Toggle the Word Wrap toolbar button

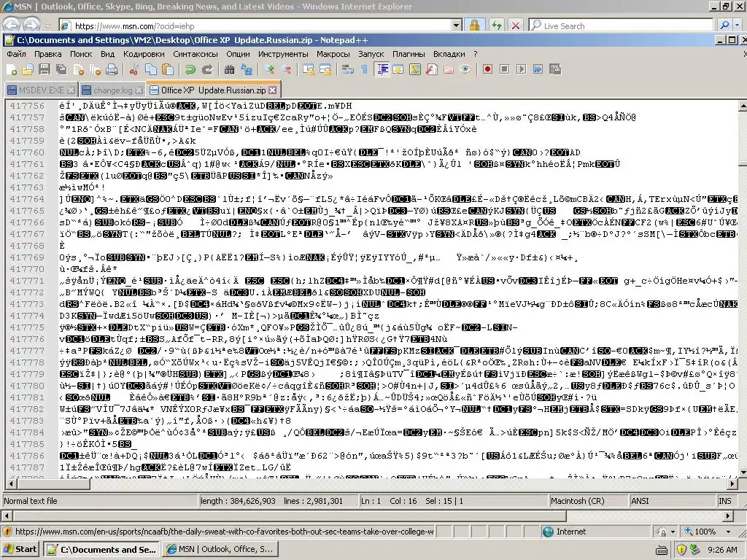pyautogui.click(x=348, y=69)
